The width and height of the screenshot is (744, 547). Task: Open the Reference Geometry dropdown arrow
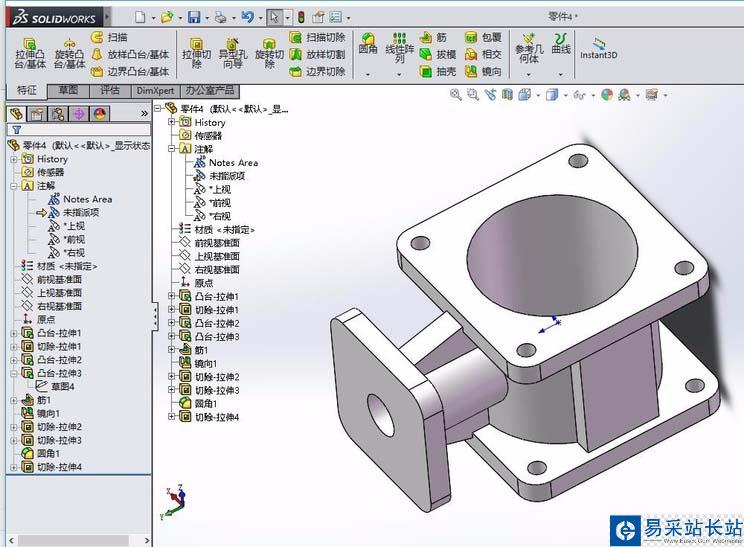pyautogui.click(x=529, y=74)
